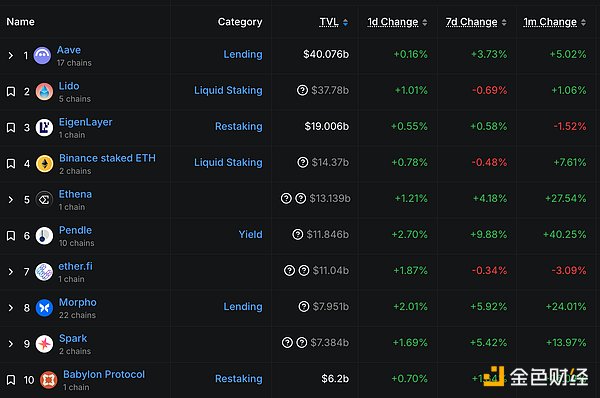Expand the Aave row chevron
600x398 pixels.
tap(11, 55)
